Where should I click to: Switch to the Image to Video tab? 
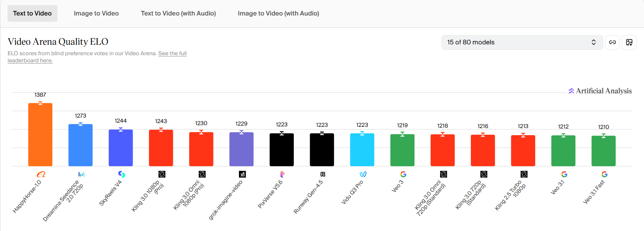[96, 13]
